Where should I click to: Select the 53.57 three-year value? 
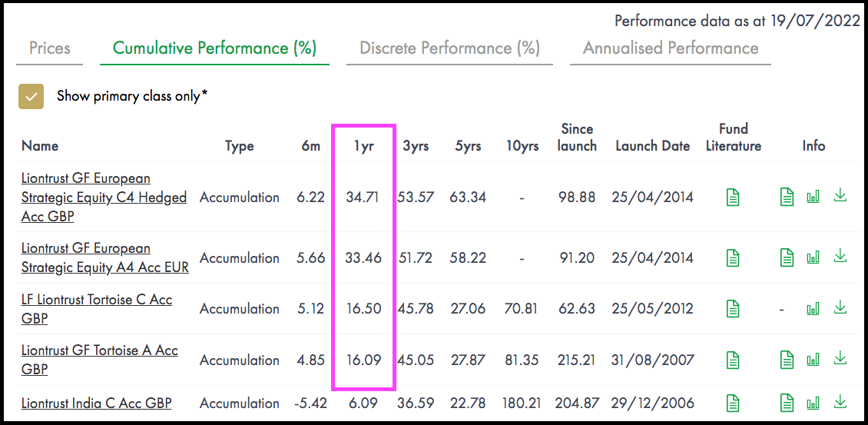pos(416,198)
